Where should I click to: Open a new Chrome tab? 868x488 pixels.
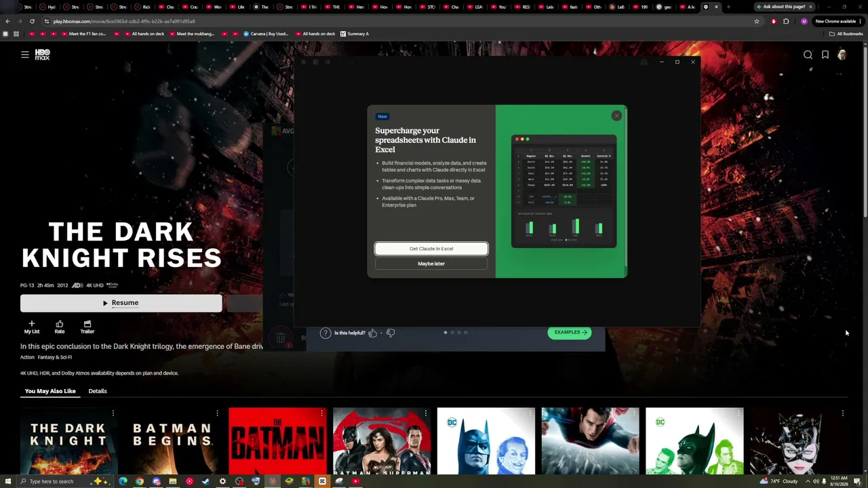pos(728,7)
